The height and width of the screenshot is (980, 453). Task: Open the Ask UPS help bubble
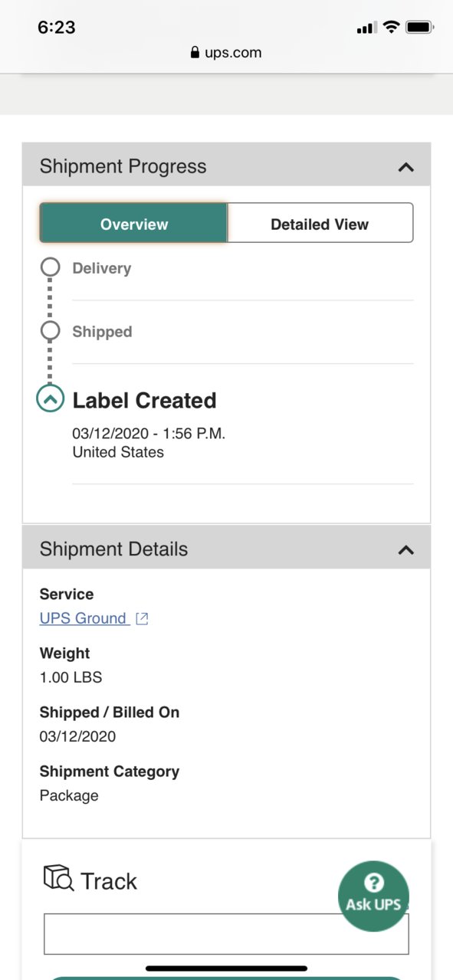(x=374, y=896)
